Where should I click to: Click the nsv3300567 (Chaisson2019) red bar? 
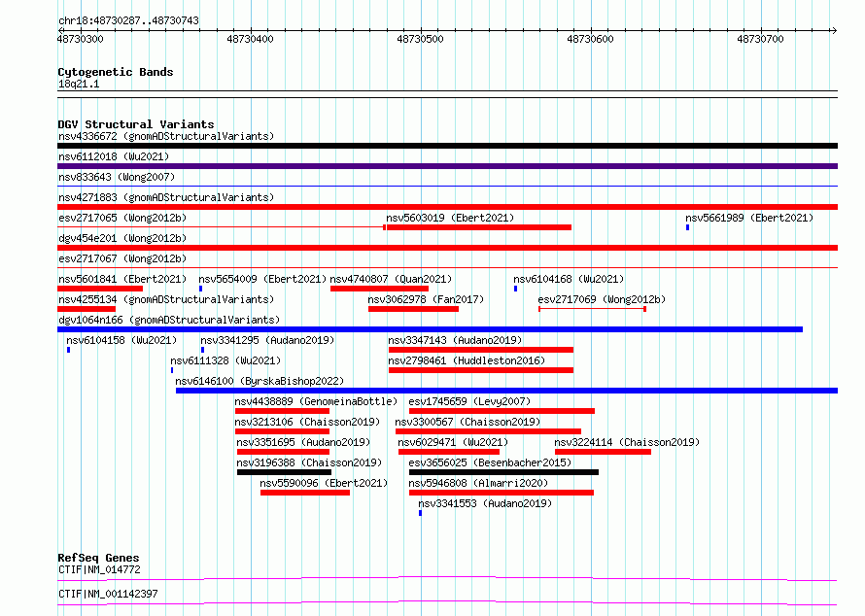coord(488,431)
